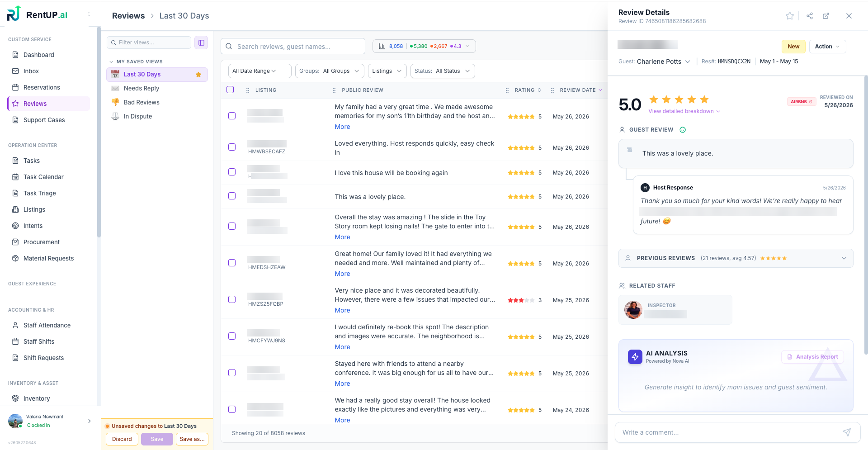
Task: Click the New status badge
Action: (x=793, y=47)
